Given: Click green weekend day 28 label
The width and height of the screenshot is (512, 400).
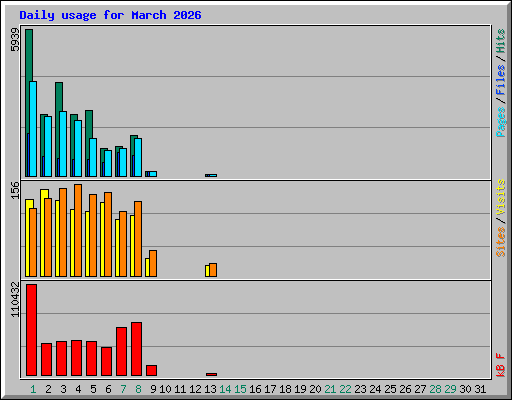Looking at the screenshot, I should pyautogui.click(x=435, y=389).
